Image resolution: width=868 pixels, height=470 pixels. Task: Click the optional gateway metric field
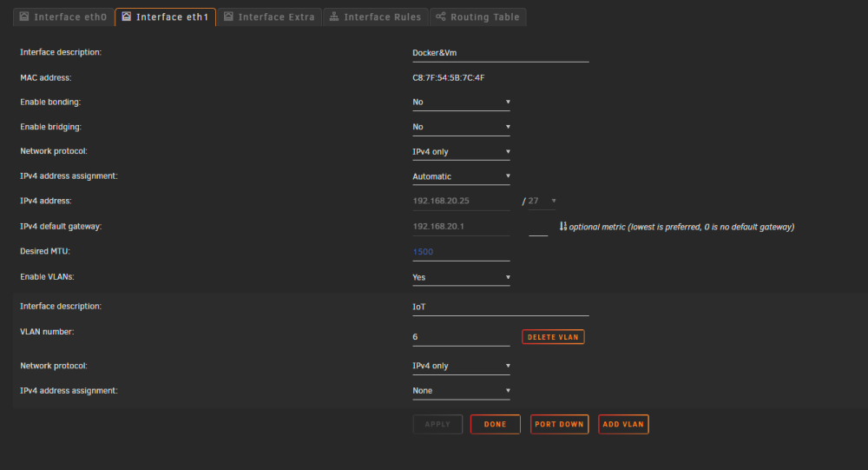(538, 228)
